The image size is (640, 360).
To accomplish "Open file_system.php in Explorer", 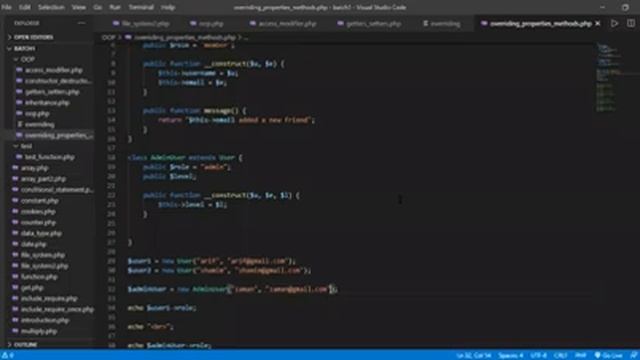I will (x=42, y=255).
